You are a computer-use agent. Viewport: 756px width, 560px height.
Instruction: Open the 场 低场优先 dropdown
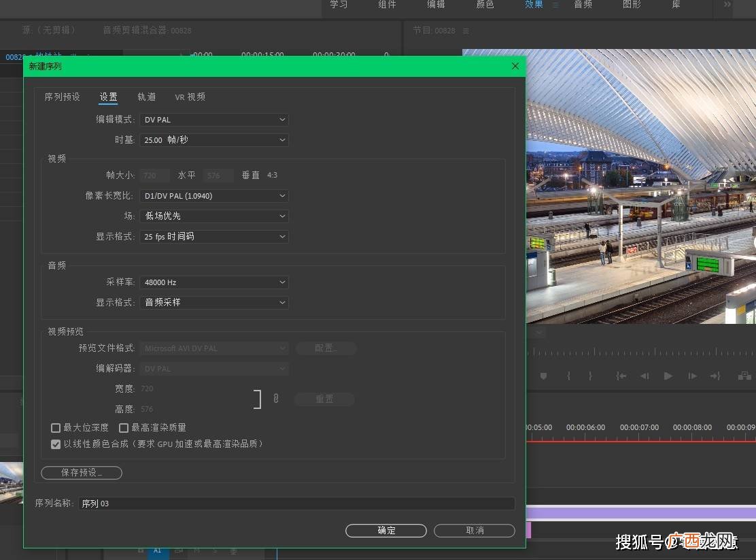214,216
